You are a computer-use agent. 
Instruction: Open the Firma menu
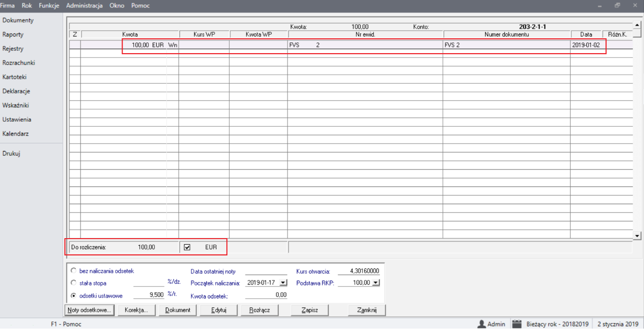[8, 6]
